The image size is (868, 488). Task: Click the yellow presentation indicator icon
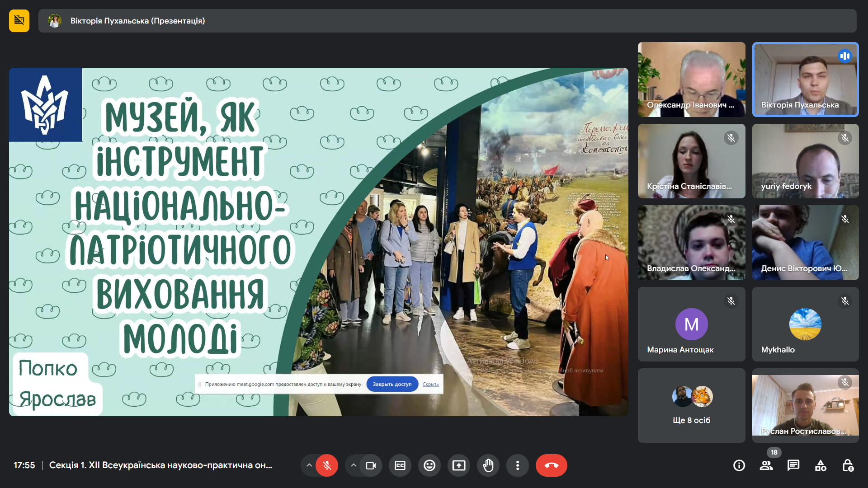[19, 21]
